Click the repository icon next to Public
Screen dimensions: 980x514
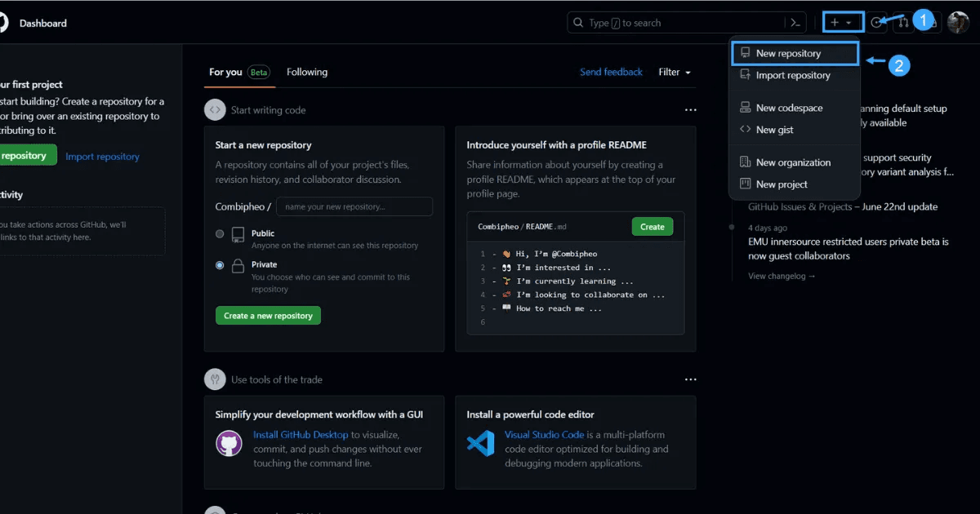(238, 235)
